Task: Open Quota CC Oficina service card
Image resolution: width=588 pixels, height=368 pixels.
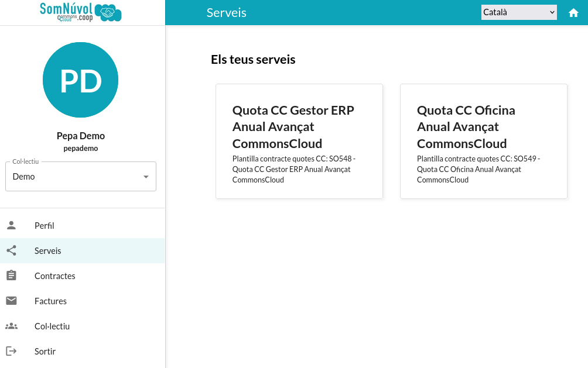Action: pyautogui.click(x=484, y=141)
